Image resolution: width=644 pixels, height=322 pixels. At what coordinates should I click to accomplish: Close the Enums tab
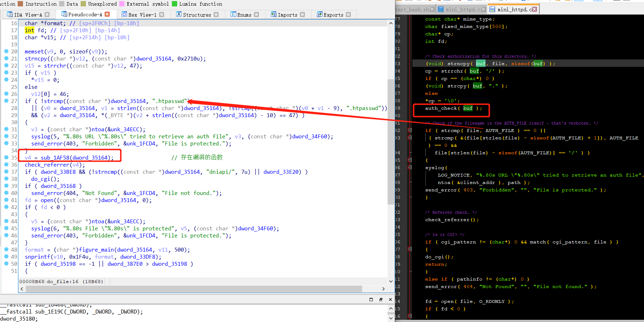(x=256, y=15)
